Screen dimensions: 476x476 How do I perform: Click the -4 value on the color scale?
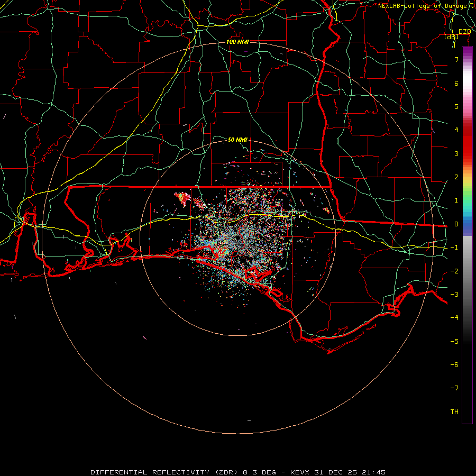click(454, 318)
